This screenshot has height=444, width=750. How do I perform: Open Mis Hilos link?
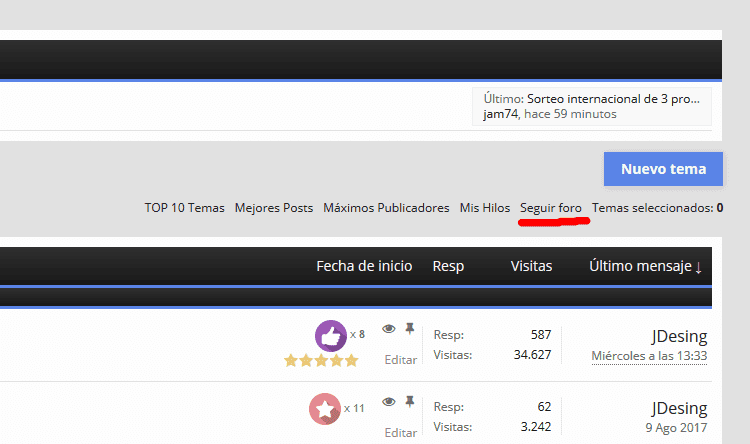pos(485,208)
